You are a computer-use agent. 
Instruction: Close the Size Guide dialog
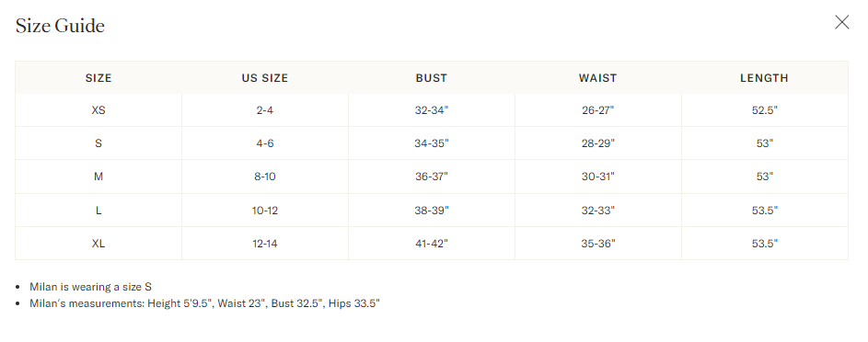click(841, 22)
